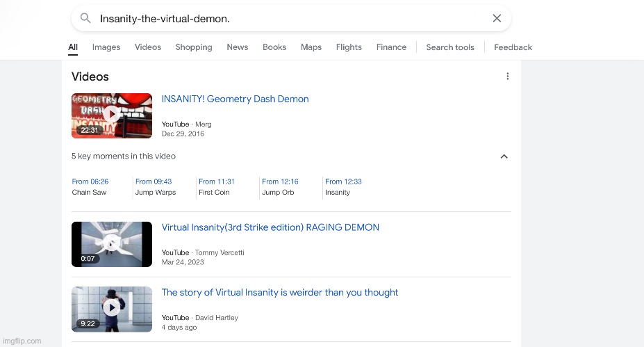Select the All tab
Screen dimensions: 644x347
pyautogui.click(x=73, y=47)
